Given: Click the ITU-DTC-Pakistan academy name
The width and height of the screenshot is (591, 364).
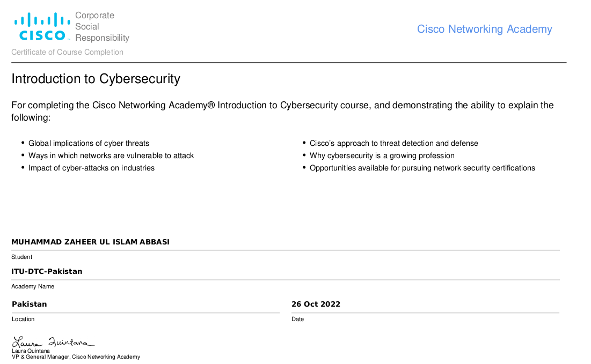Looking at the screenshot, I should coord(47,271).
